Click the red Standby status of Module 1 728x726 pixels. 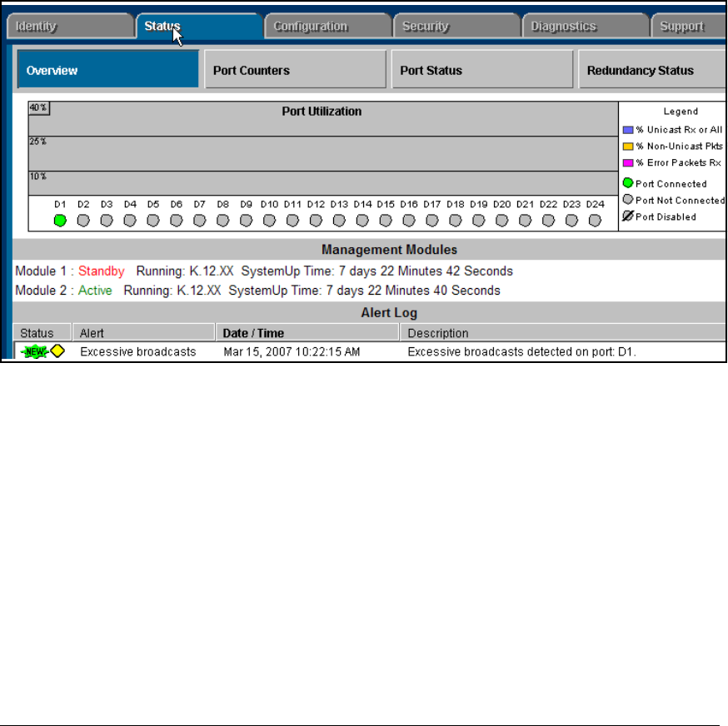[102, 271]
